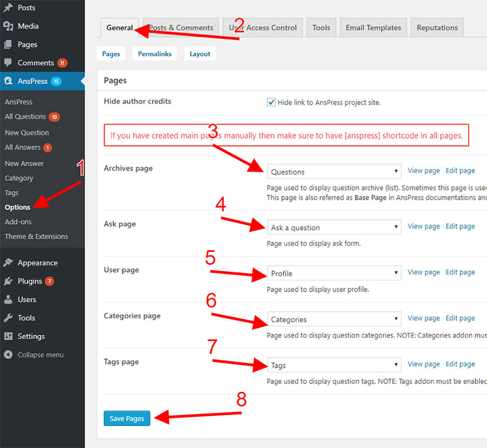Select the Layout sub-tab
The height and width of the screenshot is (448, 487).
click(x=200, y=54)
